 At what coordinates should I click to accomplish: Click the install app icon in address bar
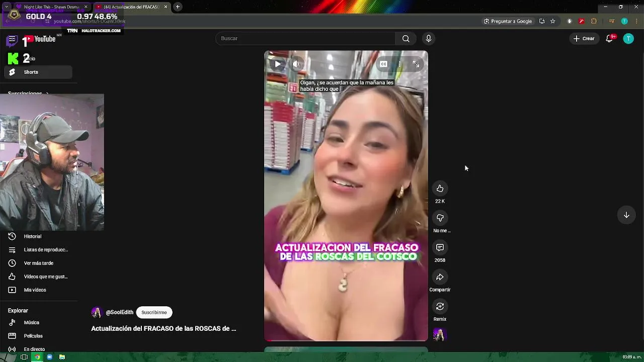pyautogui.click(x=542, y=21)
